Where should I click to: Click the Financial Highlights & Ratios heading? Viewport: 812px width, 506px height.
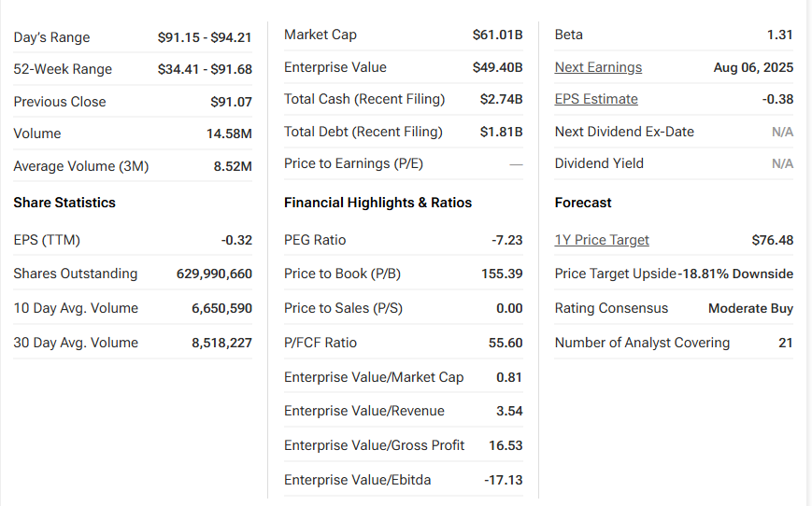[x=378, y=203]
